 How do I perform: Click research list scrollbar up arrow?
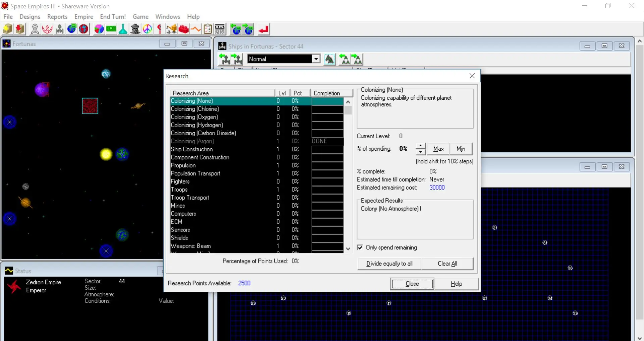[348, 102]
